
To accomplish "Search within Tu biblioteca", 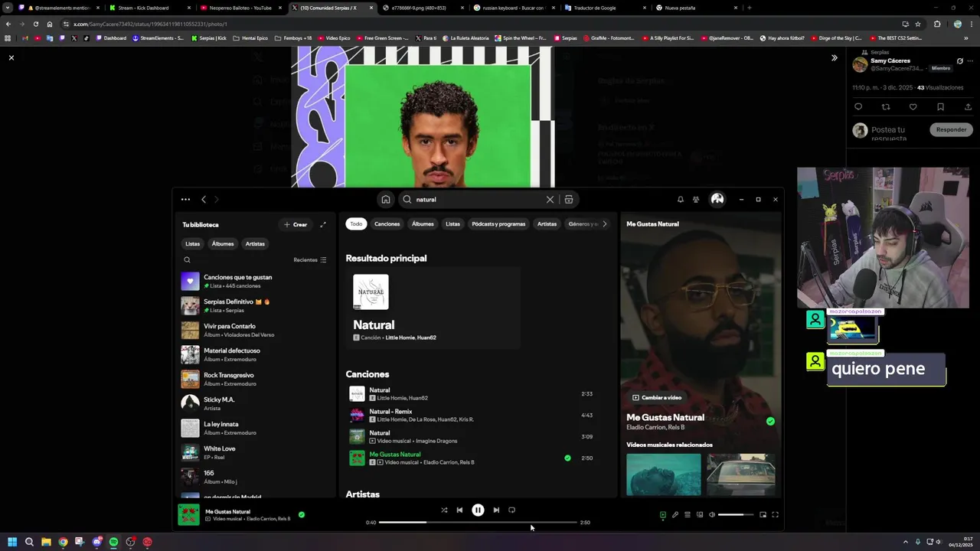I will 187,259.
